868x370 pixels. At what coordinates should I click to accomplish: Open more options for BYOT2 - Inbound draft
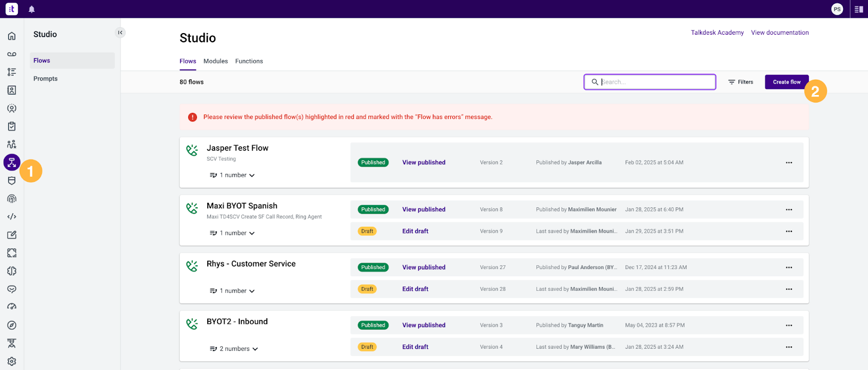[x=789, y=347]
